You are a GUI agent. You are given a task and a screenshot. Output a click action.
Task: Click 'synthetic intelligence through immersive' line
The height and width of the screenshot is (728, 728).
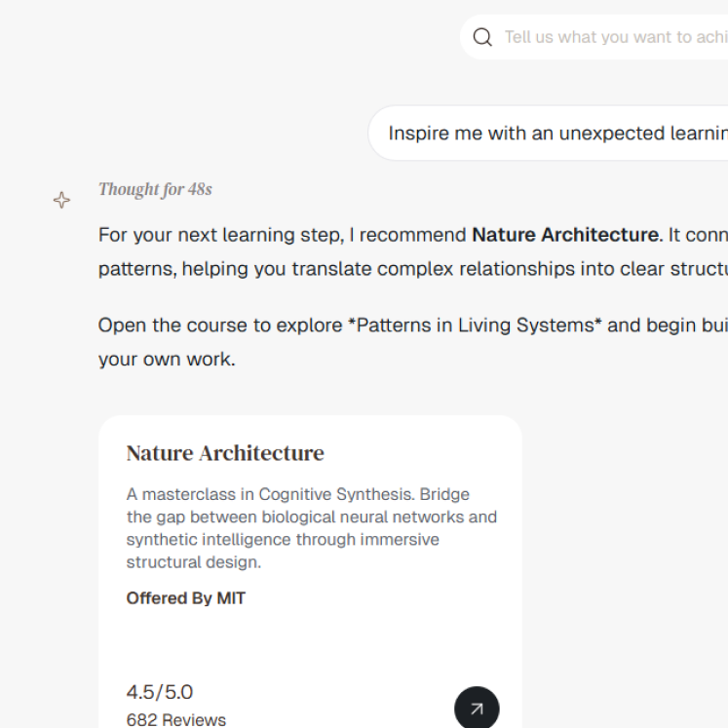(x=283, y=540)
